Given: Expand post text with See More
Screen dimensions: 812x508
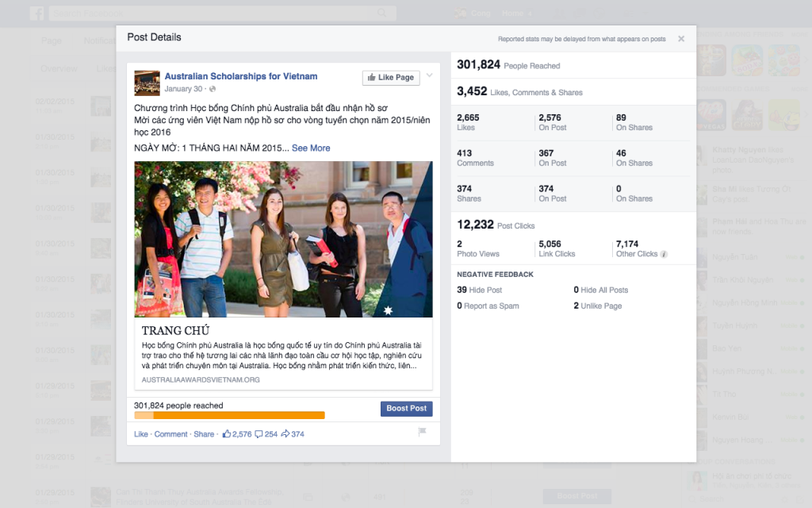Looking at the screenshot, I should 311,148.
